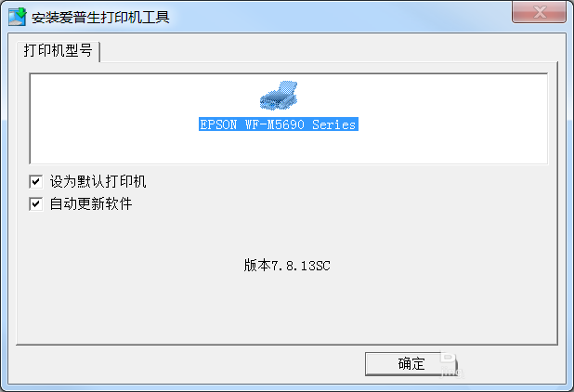
Task: Switch to the 打印机型号 tab
Action: (59, 50)
